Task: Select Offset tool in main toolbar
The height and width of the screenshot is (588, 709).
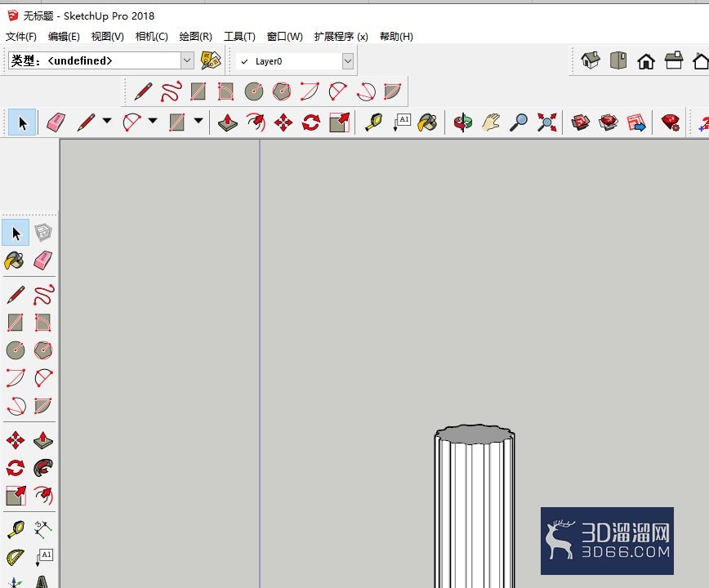Action: [256, 122]
